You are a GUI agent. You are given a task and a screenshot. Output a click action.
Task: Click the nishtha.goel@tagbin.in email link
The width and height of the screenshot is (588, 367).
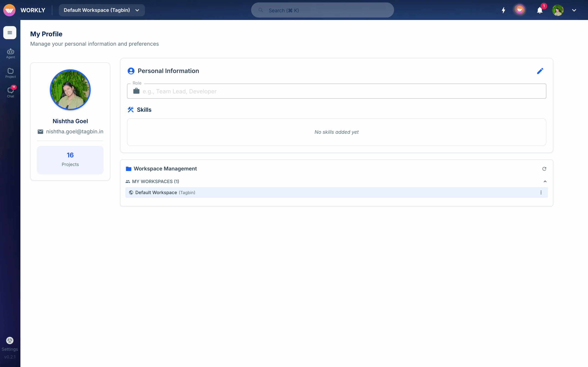point(75,131)
